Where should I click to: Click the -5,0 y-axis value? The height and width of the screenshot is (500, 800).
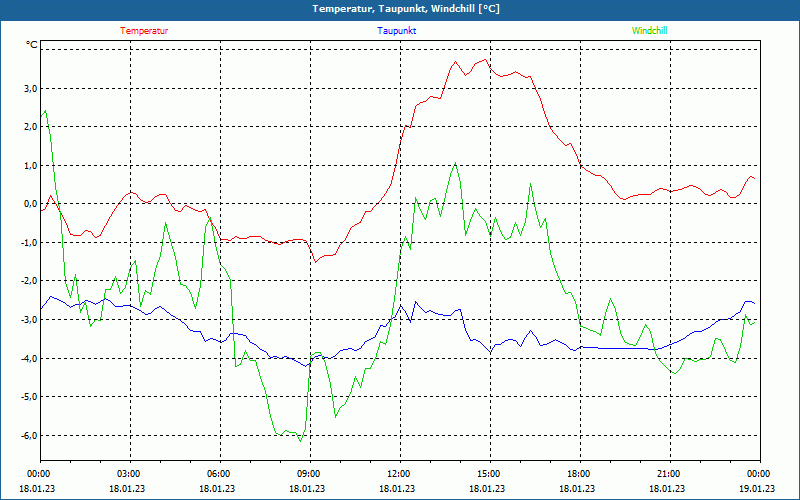(30, 397)
